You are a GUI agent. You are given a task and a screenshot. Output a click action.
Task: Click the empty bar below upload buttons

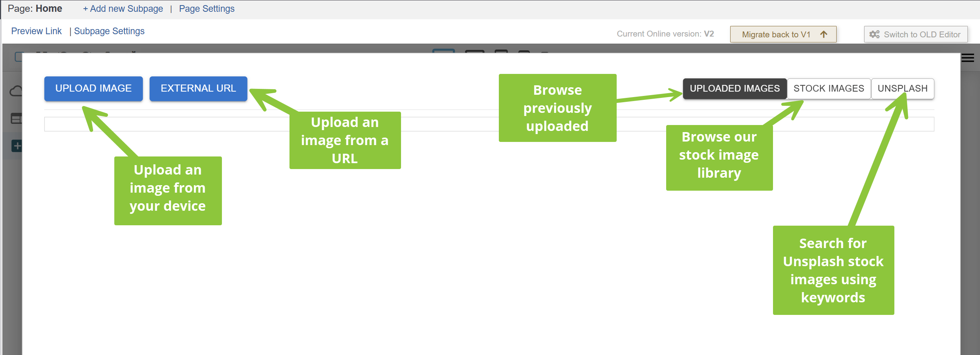pos(489,124)
